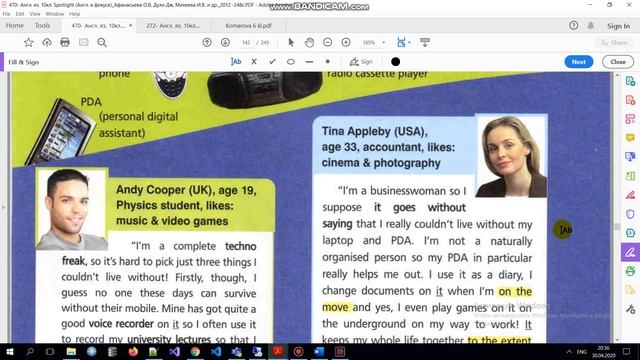Click the Share button
This screenshot has width=640, height=360.
[614, 42]
